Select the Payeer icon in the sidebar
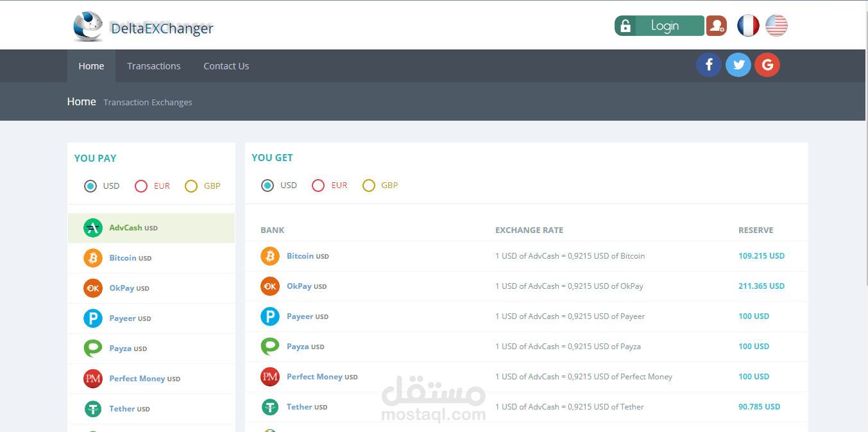The image size is (868, 432). [x=92, y=318]
